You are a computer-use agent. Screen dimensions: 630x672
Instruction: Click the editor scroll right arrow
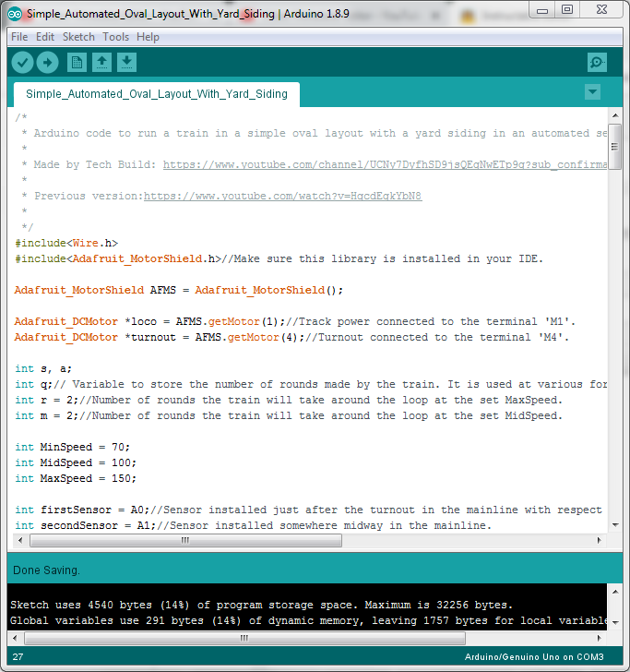[x=600, y=540]
